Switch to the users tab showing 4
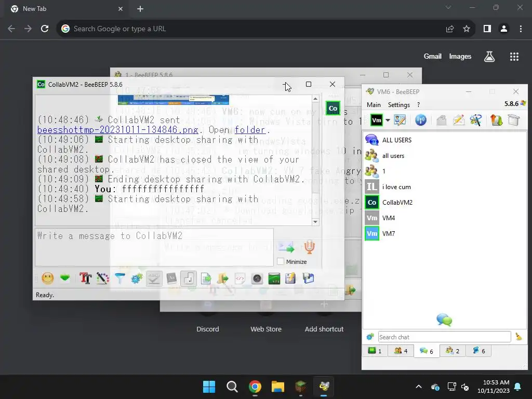This screenshot has width=532, height=399. (x=401, y=351)
